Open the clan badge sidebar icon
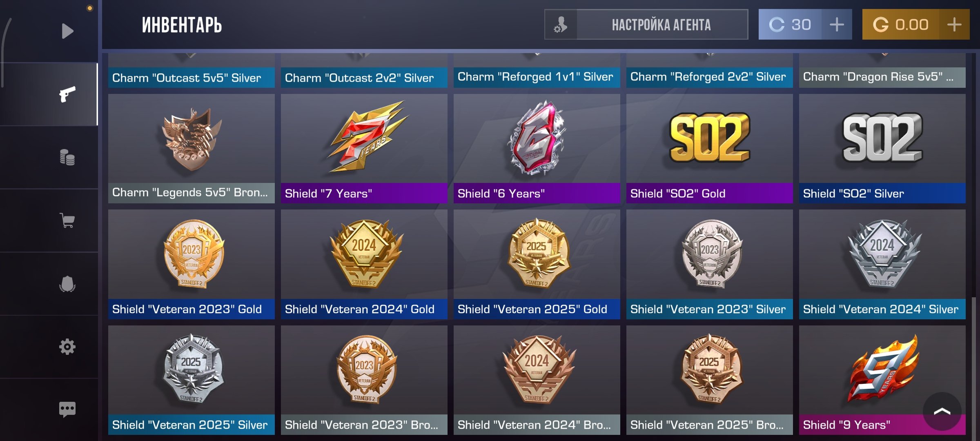 pyautogui.click(x=67, y=284)
